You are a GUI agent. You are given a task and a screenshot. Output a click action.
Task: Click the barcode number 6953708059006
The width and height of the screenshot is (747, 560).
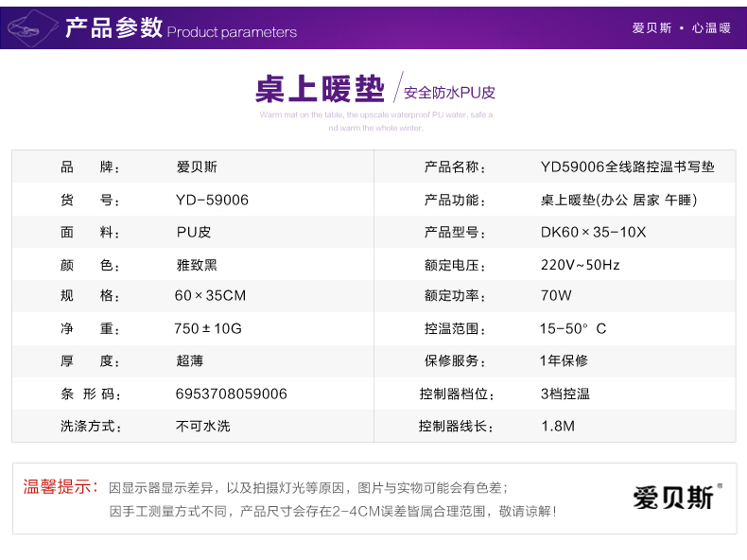pyautogui.click(x=231, y=394)
